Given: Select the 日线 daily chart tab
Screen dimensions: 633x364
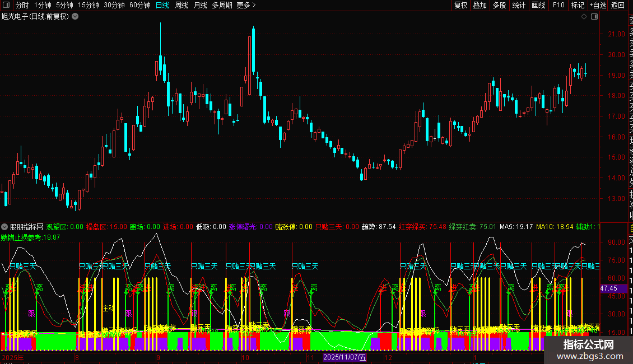Looking at the screenshot, I should (x=162, y=5).
